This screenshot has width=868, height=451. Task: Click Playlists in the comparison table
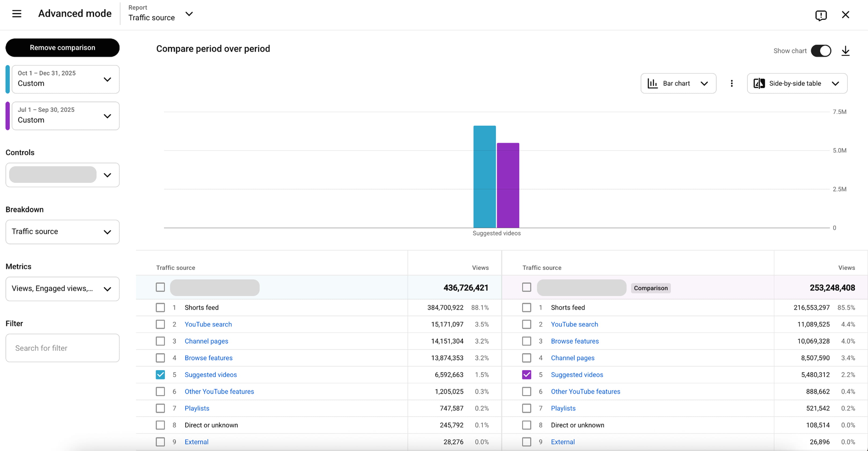[563, 408]
